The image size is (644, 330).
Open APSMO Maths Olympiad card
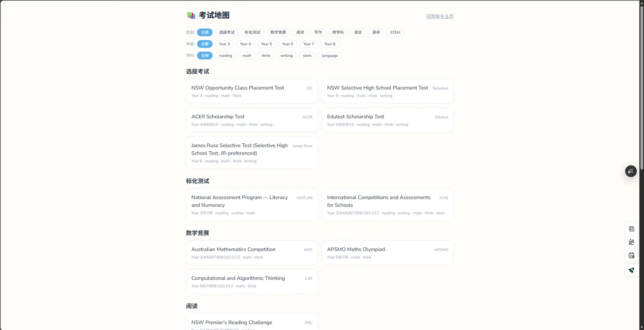(388, 253)
